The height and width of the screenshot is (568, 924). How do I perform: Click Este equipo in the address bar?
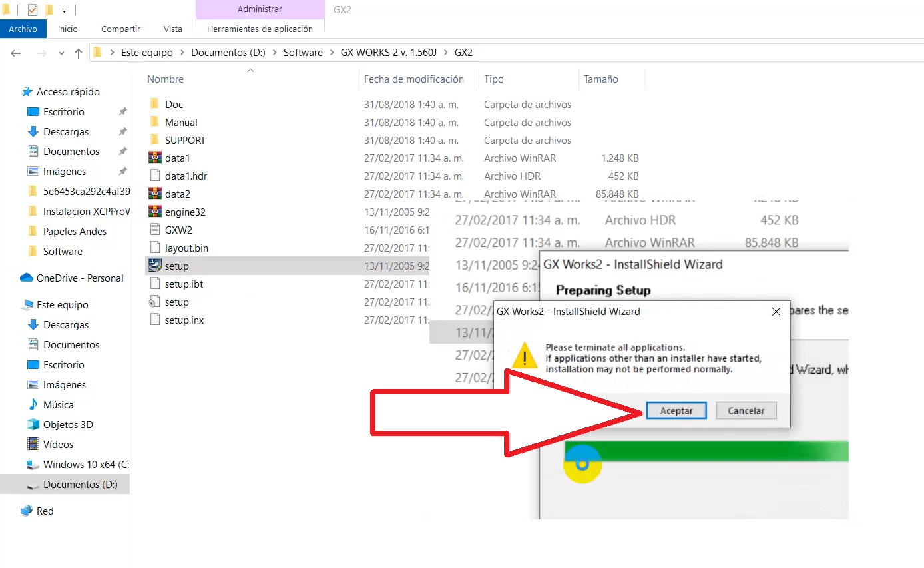point(147,53)
